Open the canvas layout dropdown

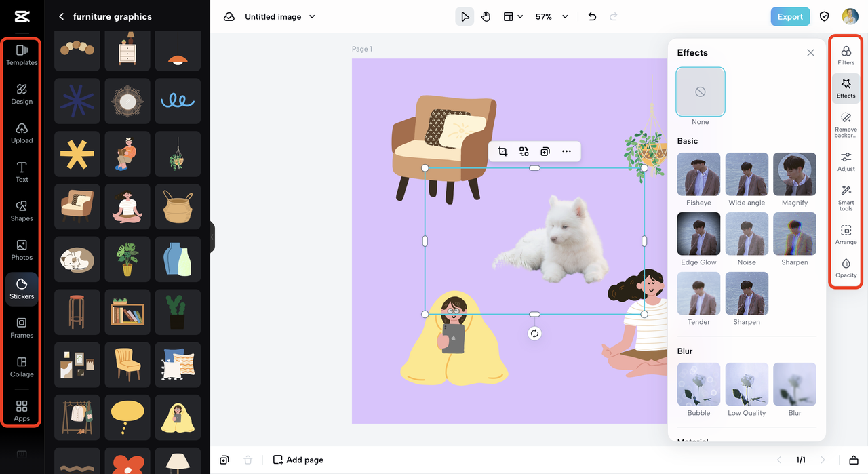click(x=513, y=17)
